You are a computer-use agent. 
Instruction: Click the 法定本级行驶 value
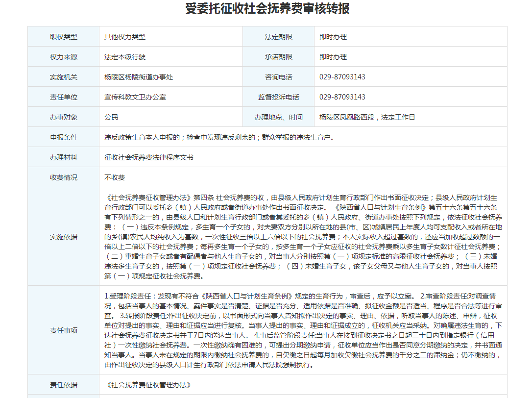point(125,57)
